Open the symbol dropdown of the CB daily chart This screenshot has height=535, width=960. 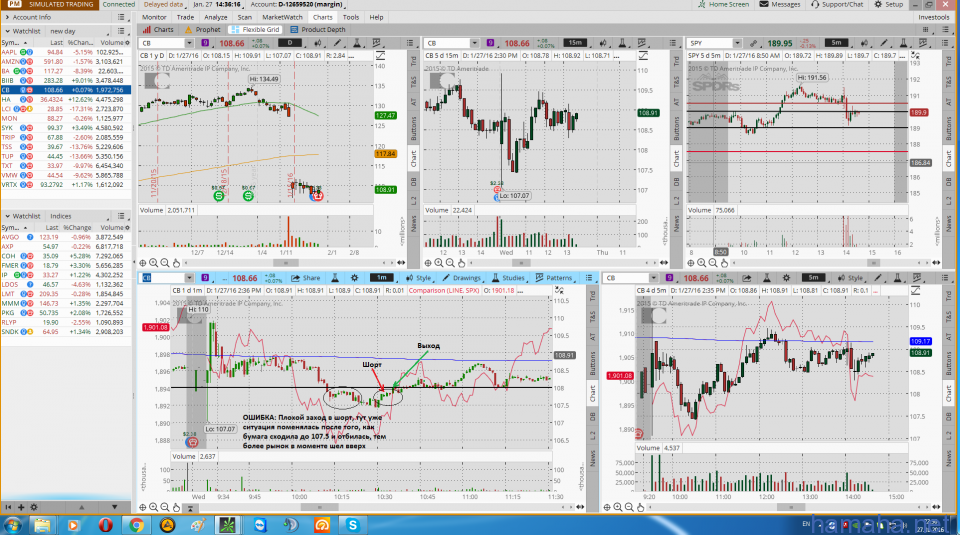[x=189, y=43]
